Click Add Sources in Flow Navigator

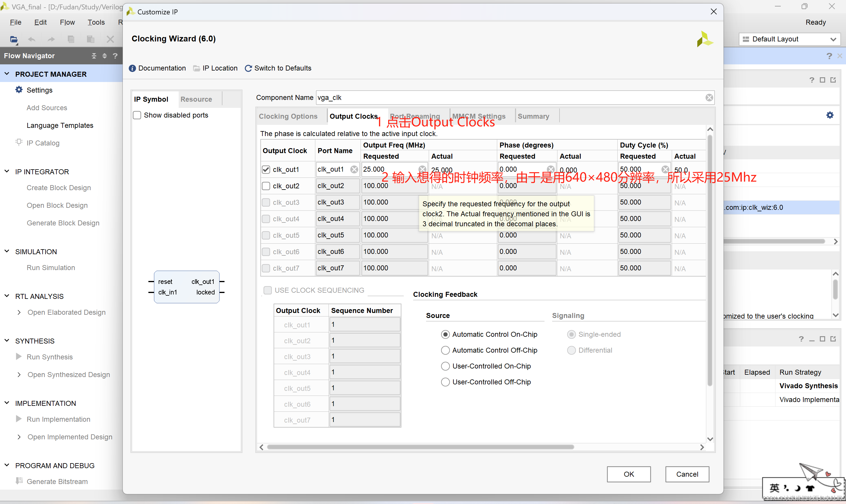pyautogui.click(x=47, y=108)
